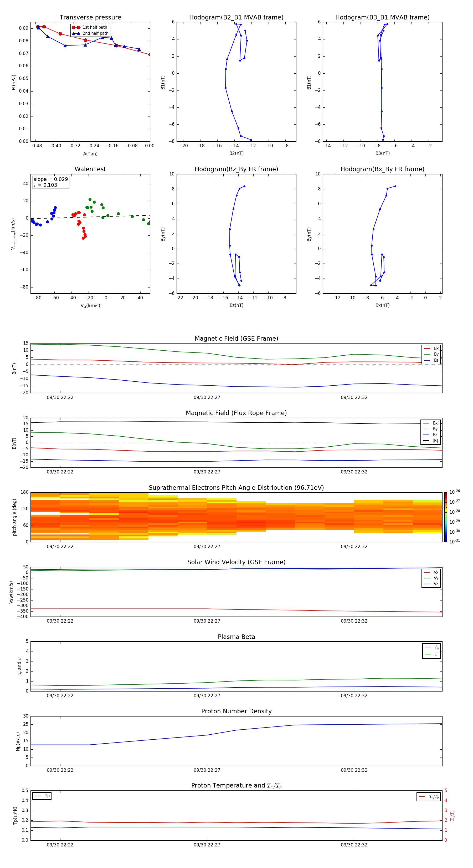Screen dimensions: 473x868
Task: Click the 'Np(#/cc)' y-axis label
Action: point(18,741)
